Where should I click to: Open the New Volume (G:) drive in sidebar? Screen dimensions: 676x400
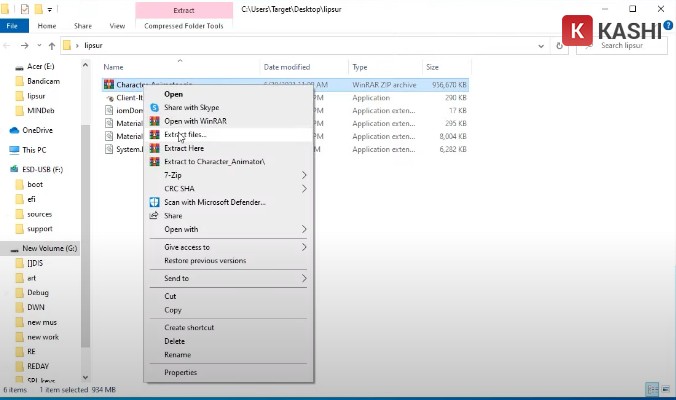pos(49,248)
